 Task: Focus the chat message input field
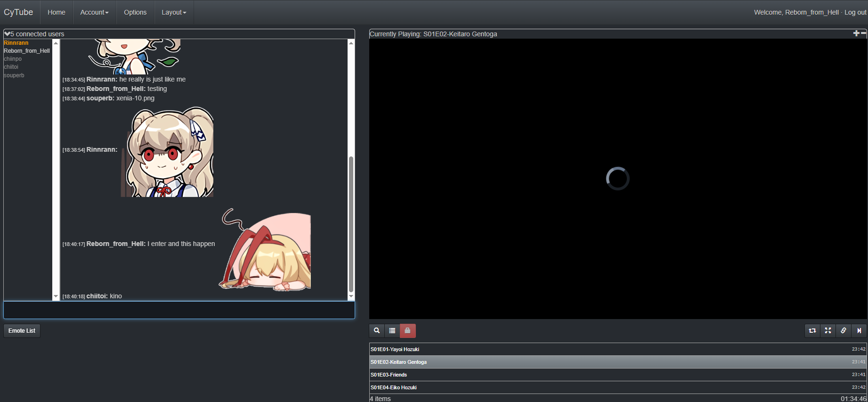click(179, 310)
